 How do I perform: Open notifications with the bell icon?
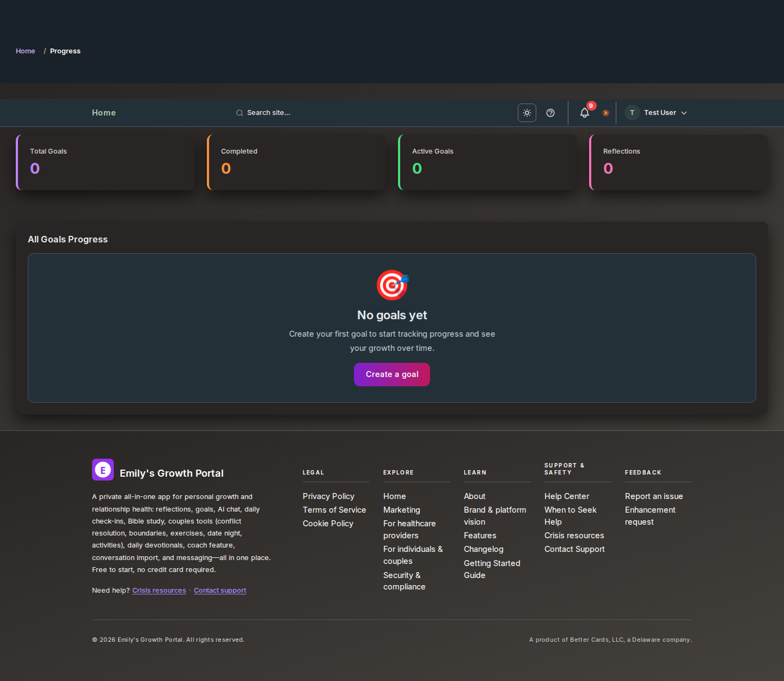(x=584, y=113)
